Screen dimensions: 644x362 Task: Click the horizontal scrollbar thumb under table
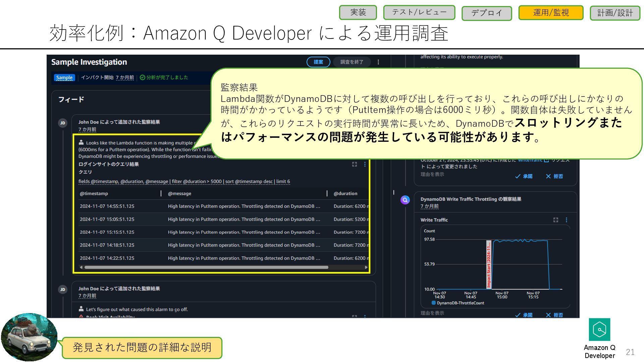[206, 267]
